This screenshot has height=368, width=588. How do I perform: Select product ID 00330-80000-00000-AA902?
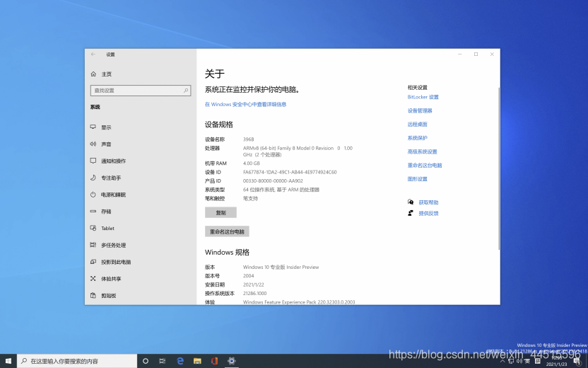[x=273, y=181]
